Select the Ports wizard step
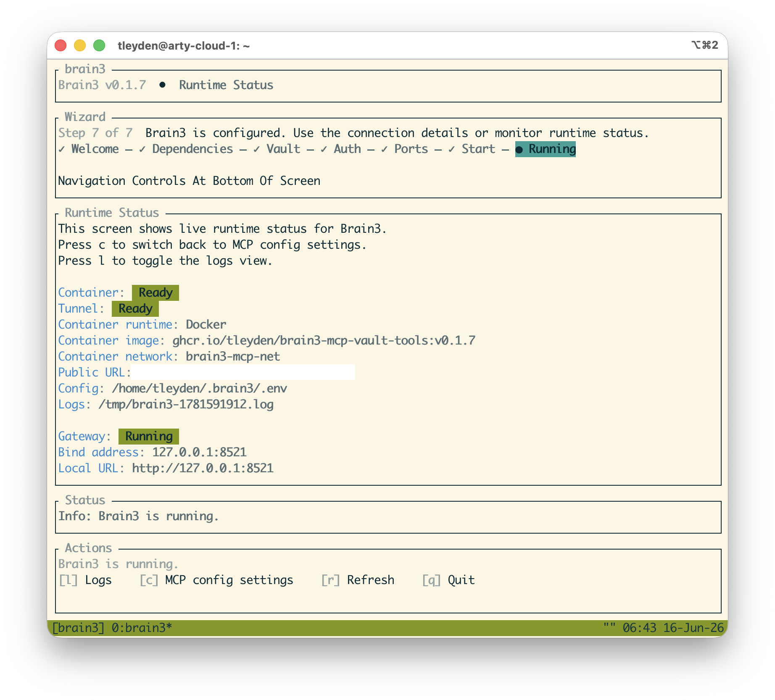The height and width of the screenshot is (700, 775). [x=405, y=149]
